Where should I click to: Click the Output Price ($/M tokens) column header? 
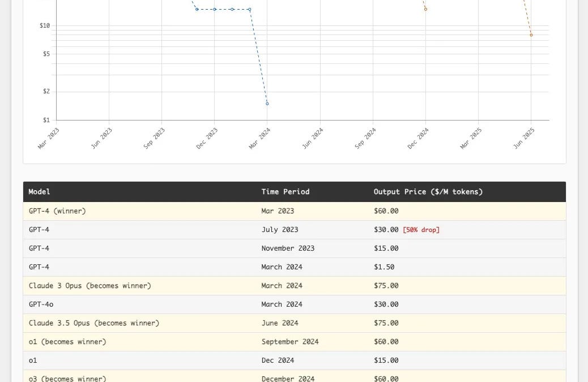(x=428, y=192)
